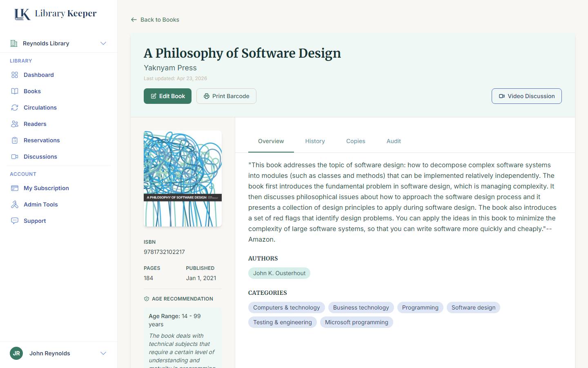Expand the Reynolds Library selector chevron
Image resolution: width=588 pixels, height=368 pixels.
(x=103, y=43)
